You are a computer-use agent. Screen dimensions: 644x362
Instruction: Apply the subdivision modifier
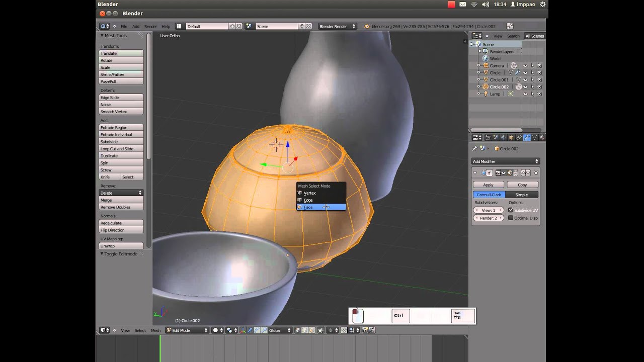point(488,185)
